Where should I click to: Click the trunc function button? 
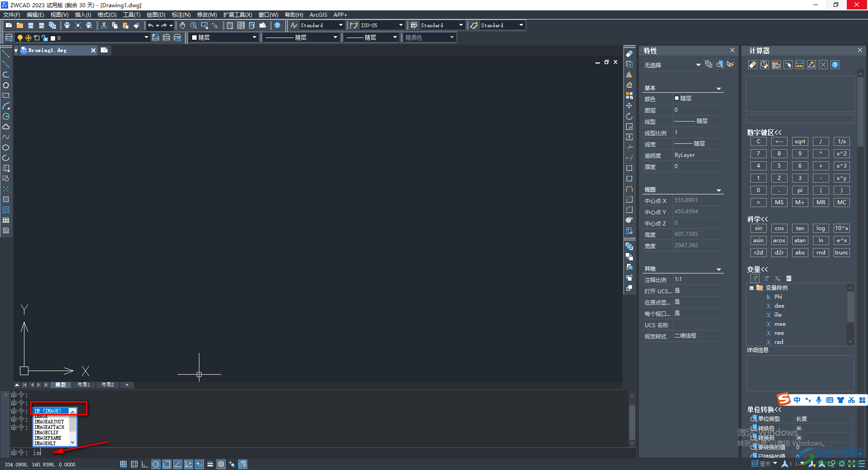click(x=841, y=253)
